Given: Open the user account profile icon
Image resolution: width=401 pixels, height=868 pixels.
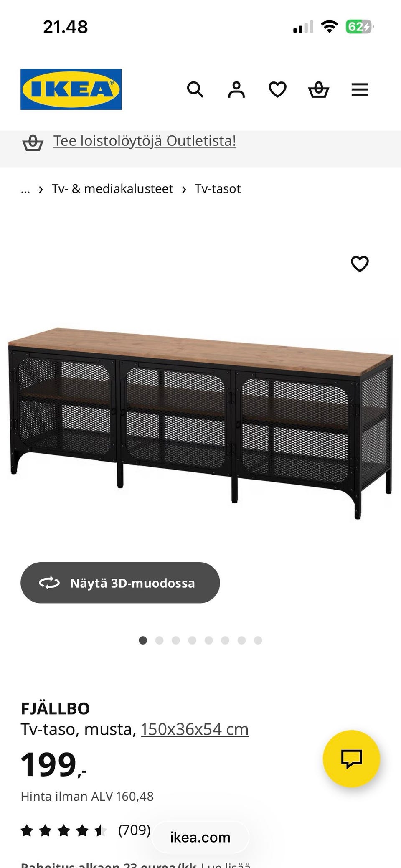Looking at the screenshot, I should click(236, 89).
